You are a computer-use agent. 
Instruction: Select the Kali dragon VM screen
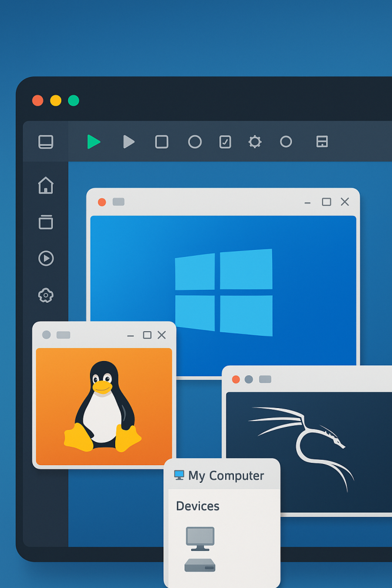pyautogui.click(x=309, y=452)
